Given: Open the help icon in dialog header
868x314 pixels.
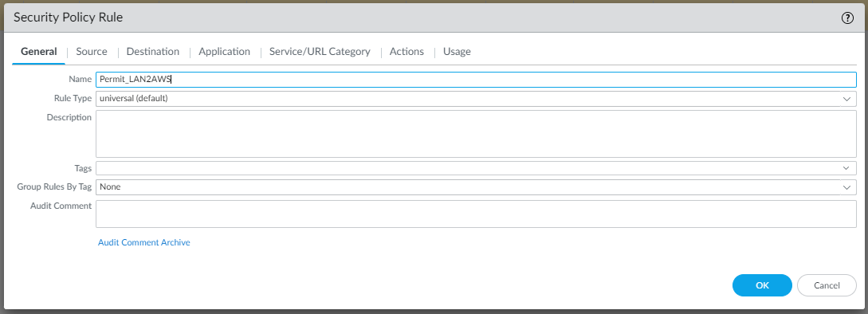Looking at the screenshot, I should coord(847,18).
